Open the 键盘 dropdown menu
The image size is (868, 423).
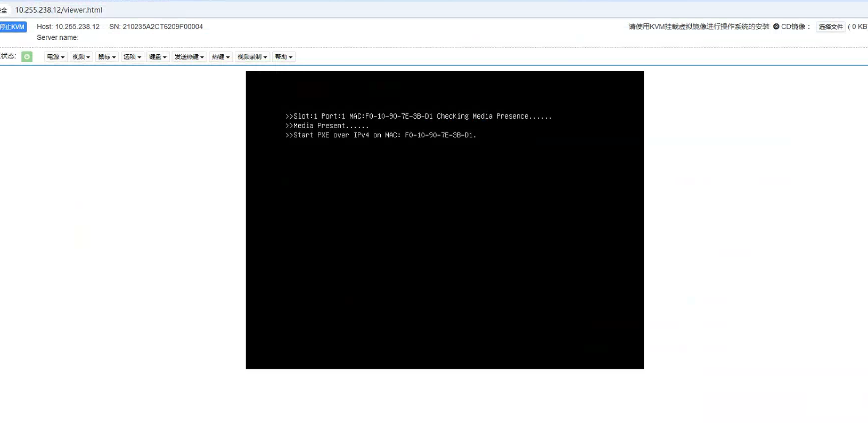[158, 56]
